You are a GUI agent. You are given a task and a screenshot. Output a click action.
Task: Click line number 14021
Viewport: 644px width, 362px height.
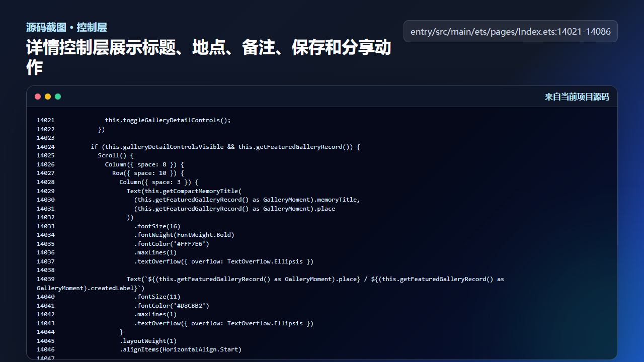pyautogui.click(x=46, y=120)
